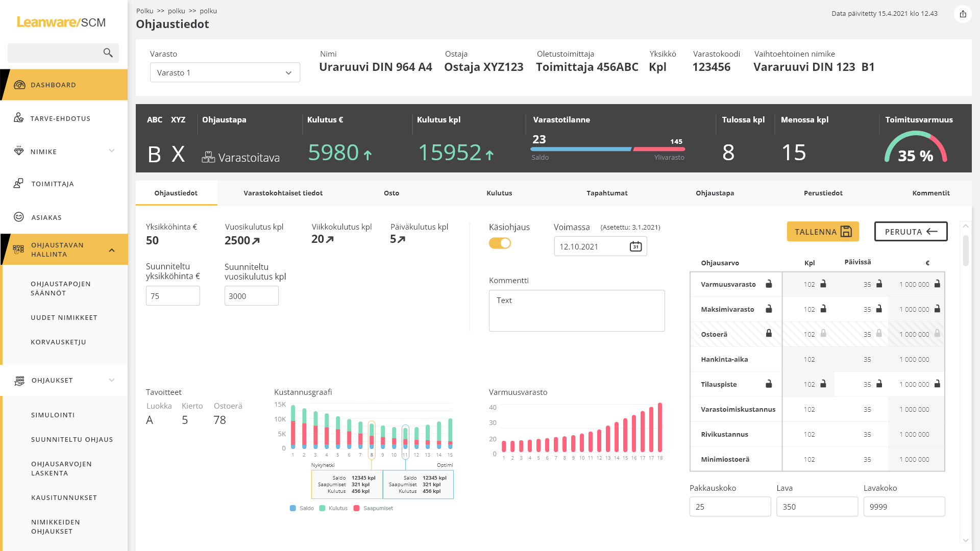Click the search magnifier icon
This screenshot has width=980, height=551.
point(108,53)
